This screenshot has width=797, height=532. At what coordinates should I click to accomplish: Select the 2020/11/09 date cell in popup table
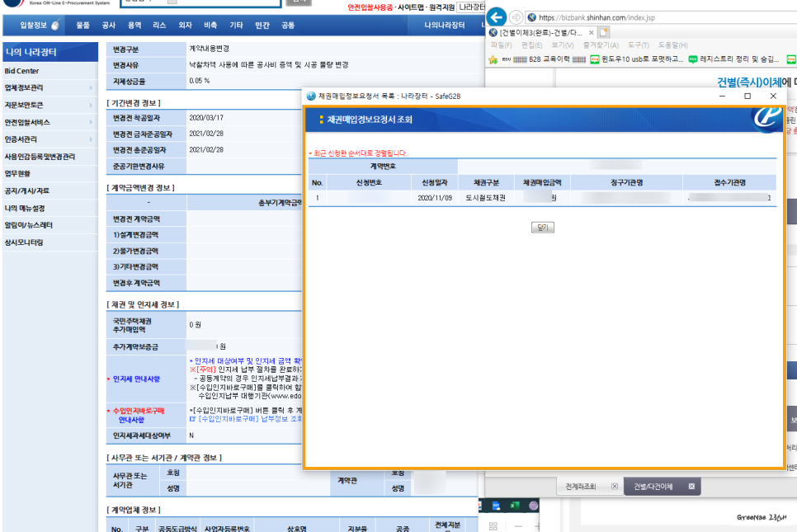[435, 198]
